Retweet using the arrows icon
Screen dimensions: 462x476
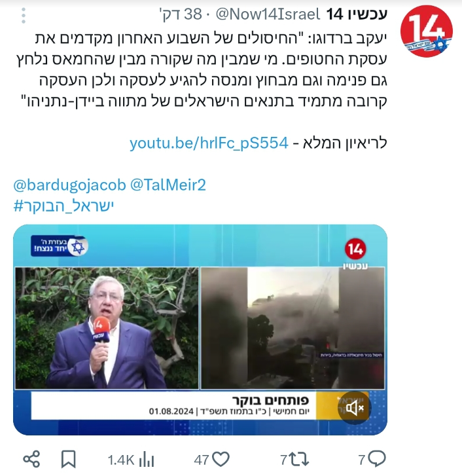(299, 459)
